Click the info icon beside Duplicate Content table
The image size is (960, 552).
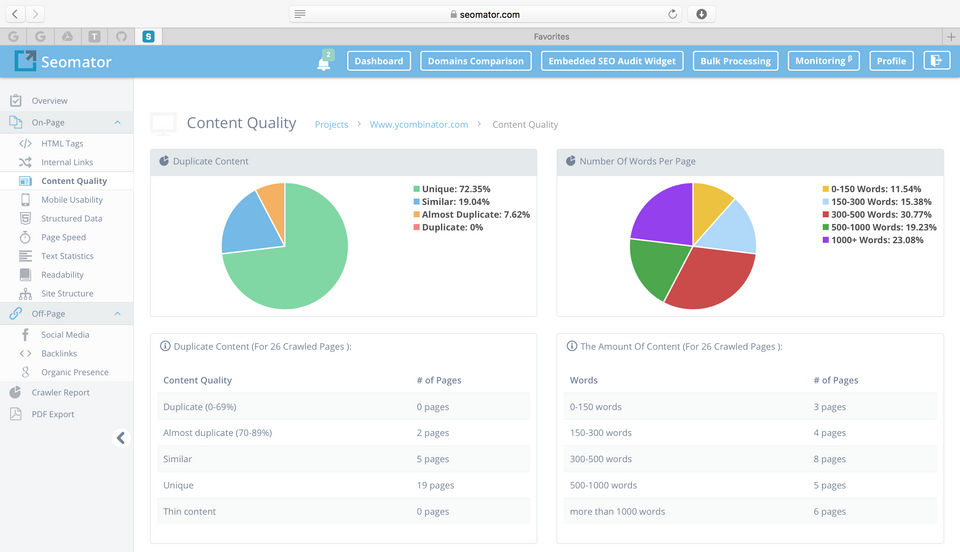click(165, 346)
